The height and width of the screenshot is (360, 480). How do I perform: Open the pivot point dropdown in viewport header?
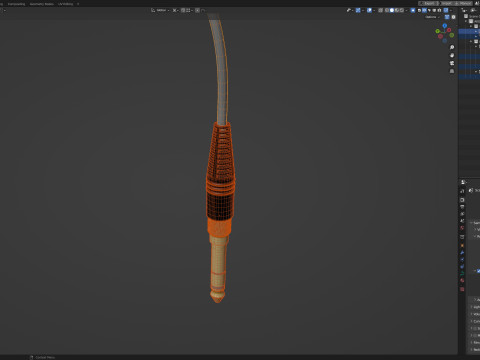tap(176, 10)
